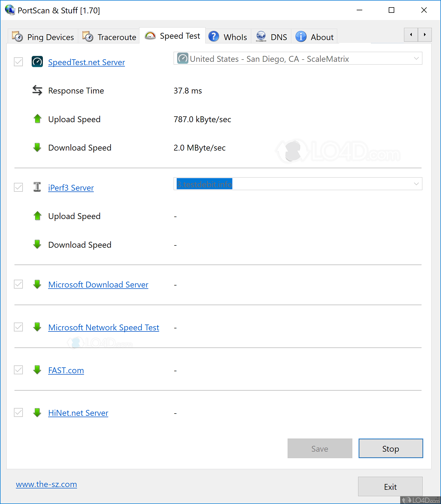Open the SpeedTest server location dropdown
441x504 pixels.
298,58
